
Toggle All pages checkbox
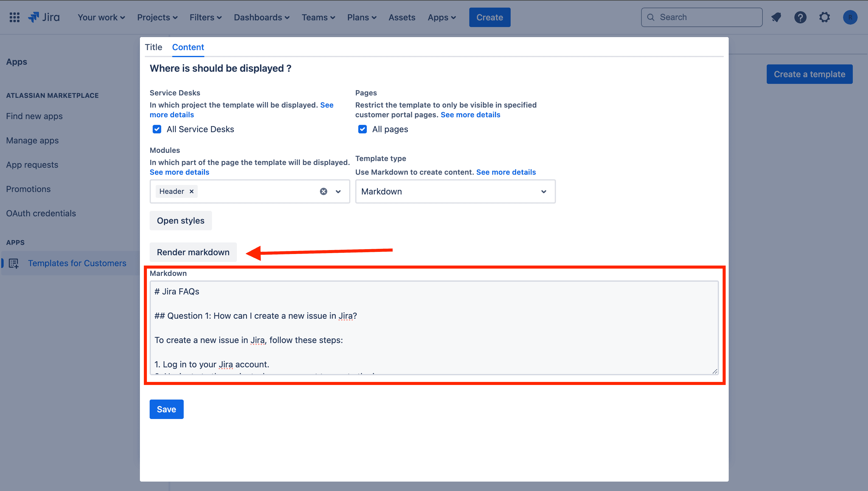pyautogui.click(x=362, y=129)
